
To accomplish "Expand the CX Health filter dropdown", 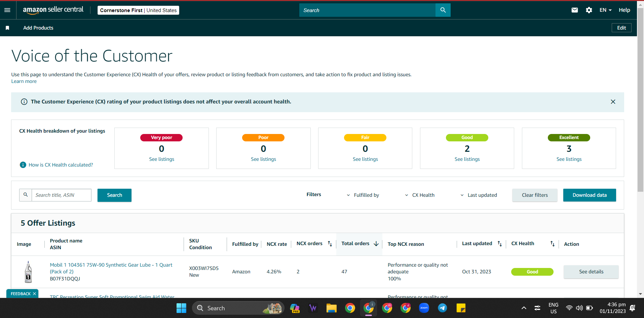I will click(x=420, y=195).
